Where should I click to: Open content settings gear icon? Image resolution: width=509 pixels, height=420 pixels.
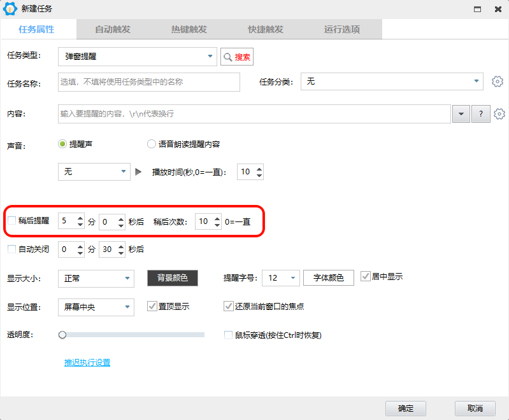pos(499,114)
